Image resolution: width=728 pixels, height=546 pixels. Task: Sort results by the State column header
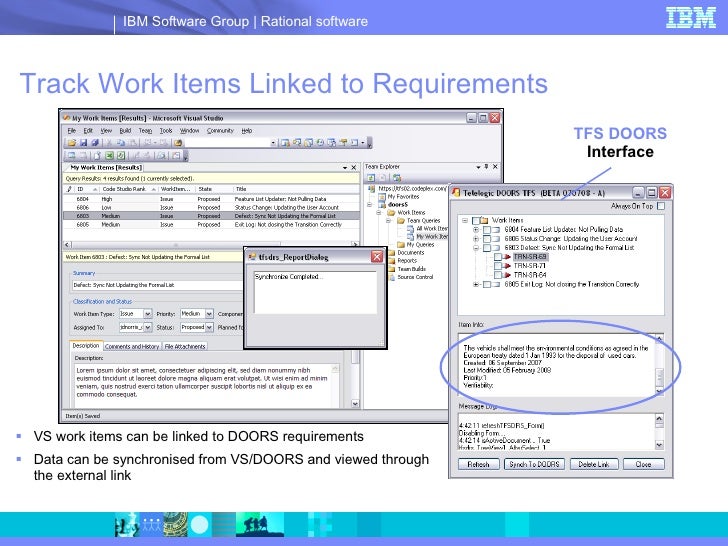coord(214,189)
